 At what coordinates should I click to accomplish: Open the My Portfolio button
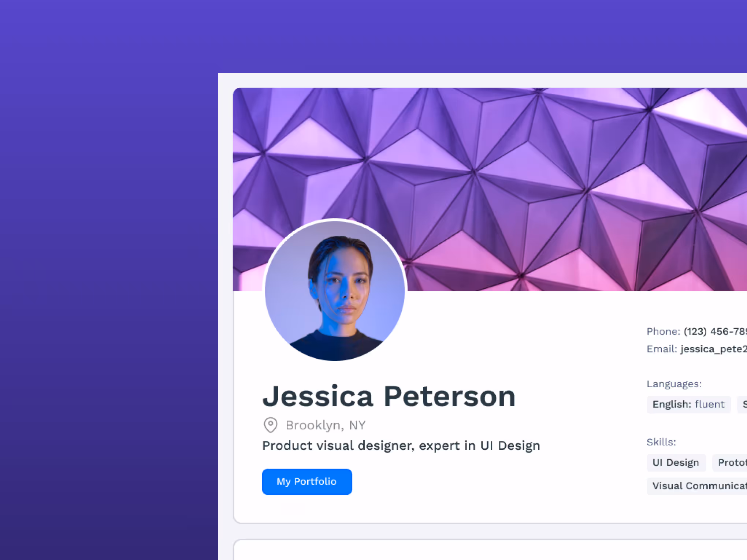pos(307,482)
